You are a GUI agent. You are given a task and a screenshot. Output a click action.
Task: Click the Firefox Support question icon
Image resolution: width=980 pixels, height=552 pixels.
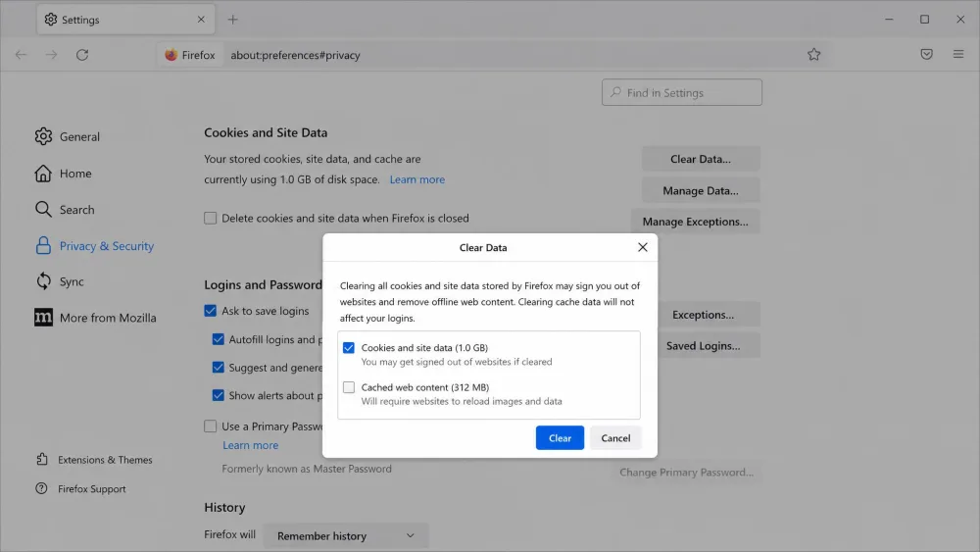click(x=41, y=489)
